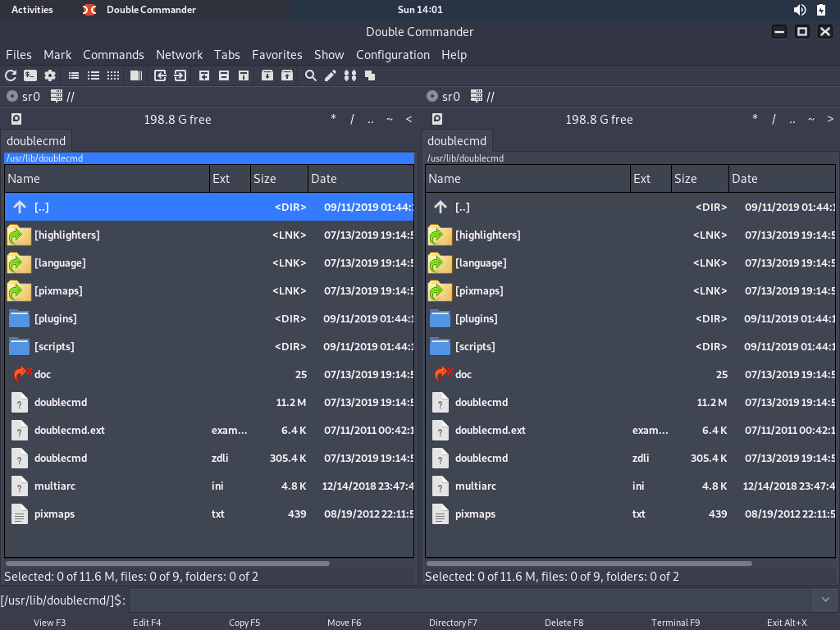Click the select-all plus toolbar icon
The image size is (840, 630).
[204, 75]
